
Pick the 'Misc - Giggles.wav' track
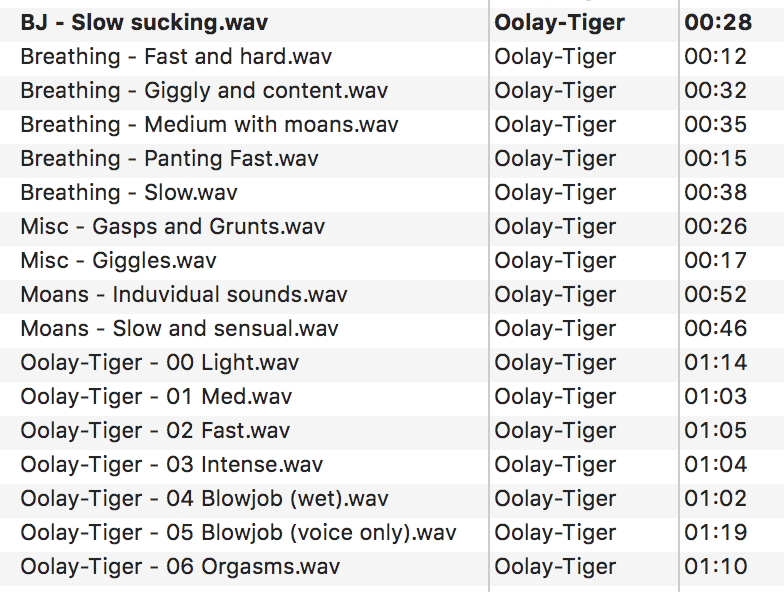[118, 260]
